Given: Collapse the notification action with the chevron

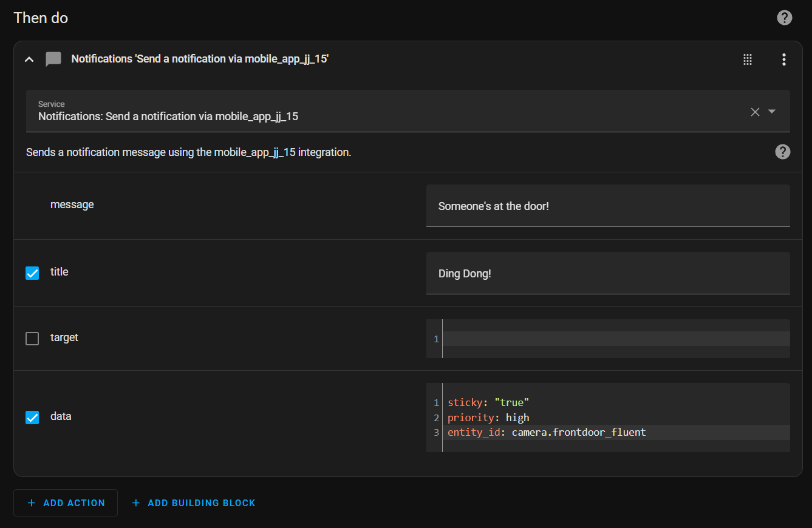Looking at the screenshot, I should (29, 59).
